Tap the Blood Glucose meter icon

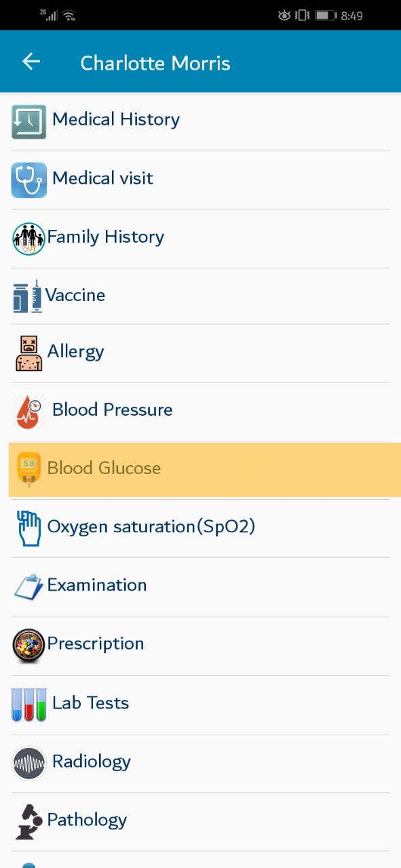tap(28, 470)
